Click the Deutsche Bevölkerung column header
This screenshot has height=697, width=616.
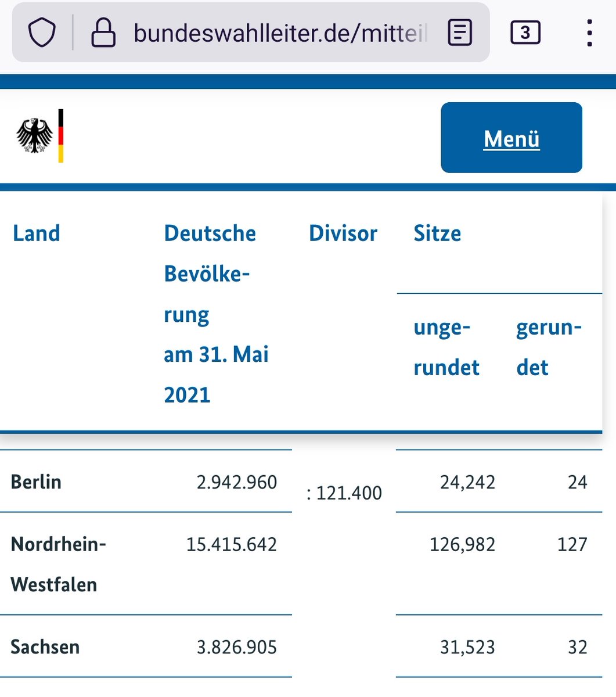tap(216, 314)
